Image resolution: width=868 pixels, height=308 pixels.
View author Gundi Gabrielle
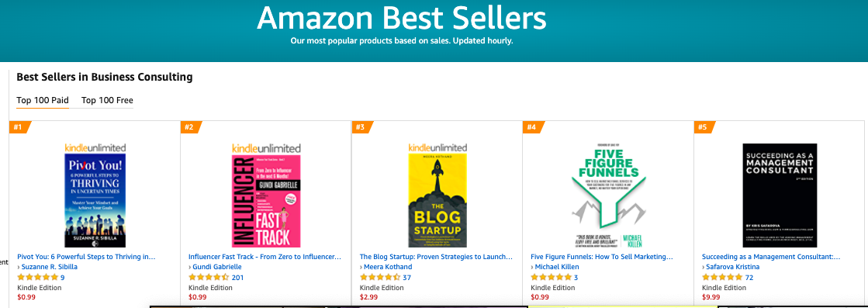pos(217,267)
